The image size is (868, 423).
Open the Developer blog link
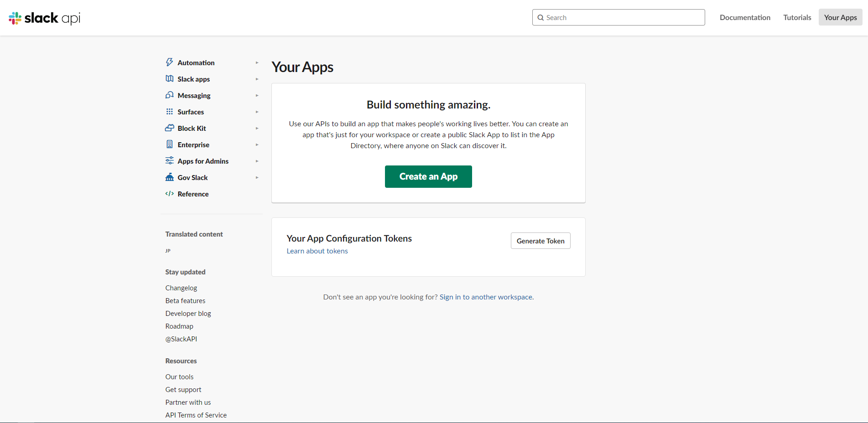pyautogui.click(x=188, y=314)
